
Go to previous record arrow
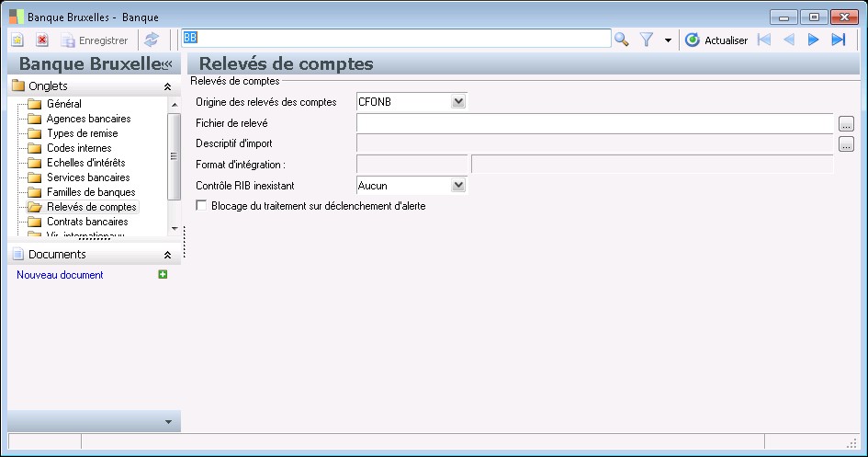pyautogui.click(x=789, y=40)
